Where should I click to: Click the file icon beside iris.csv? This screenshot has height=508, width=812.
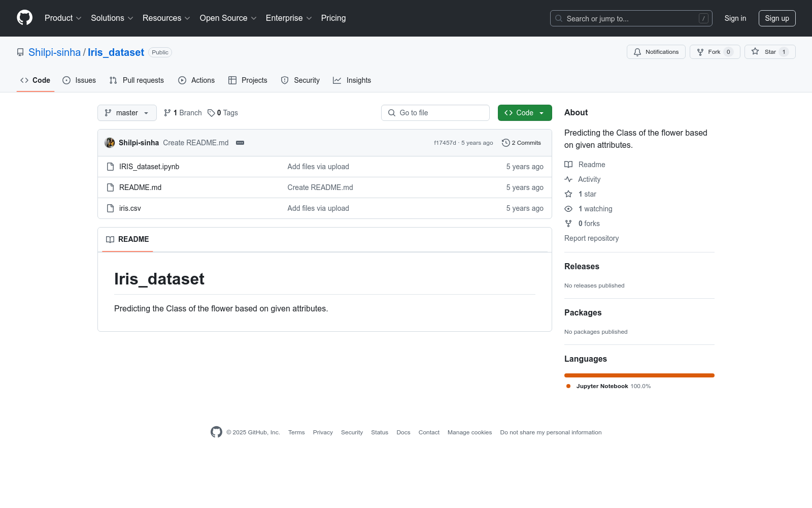click(110, 208)
